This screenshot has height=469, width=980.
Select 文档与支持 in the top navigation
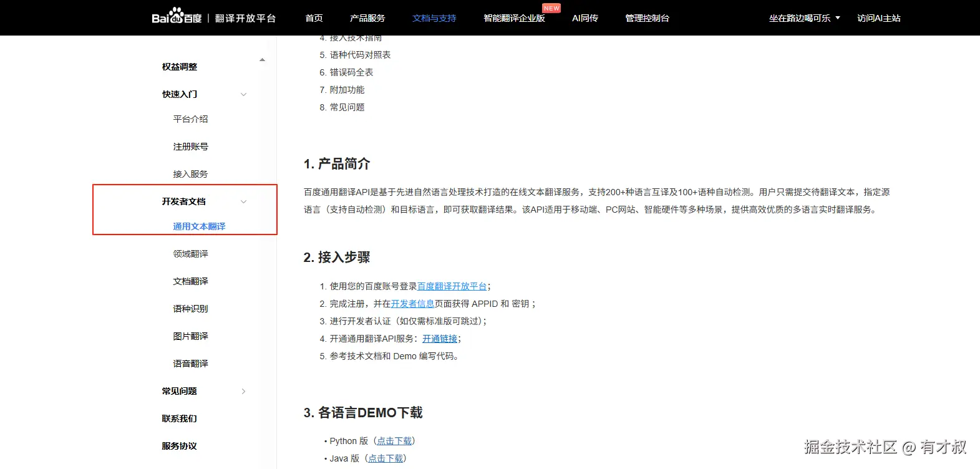[434, 18]
